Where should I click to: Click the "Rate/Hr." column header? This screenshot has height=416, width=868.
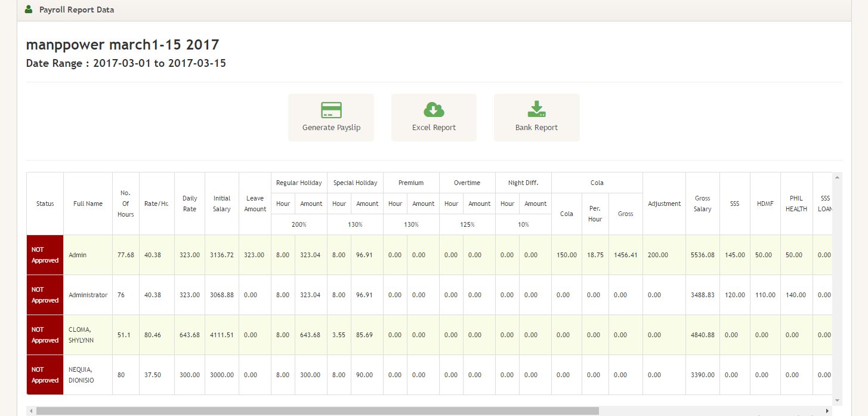coord(157,204)
